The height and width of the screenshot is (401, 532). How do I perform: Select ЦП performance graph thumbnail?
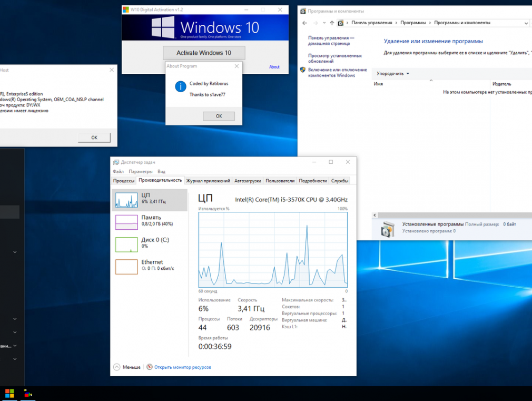tap(126, 200)
